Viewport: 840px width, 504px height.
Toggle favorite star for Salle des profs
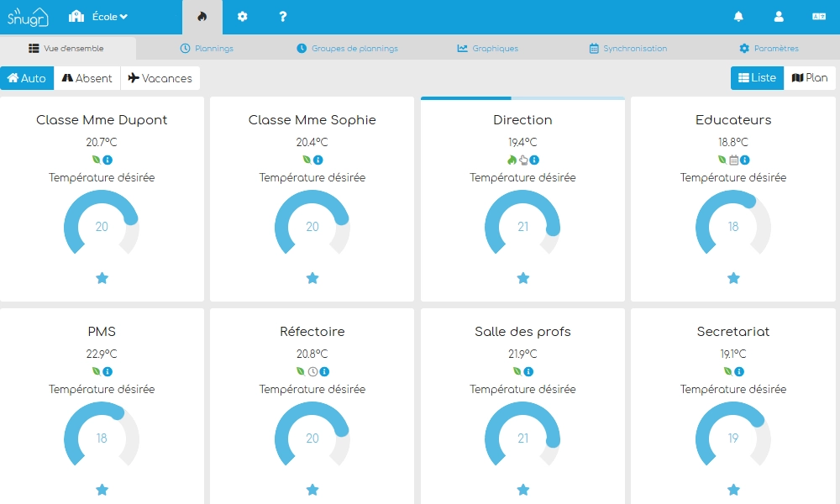tap(522, 490)
